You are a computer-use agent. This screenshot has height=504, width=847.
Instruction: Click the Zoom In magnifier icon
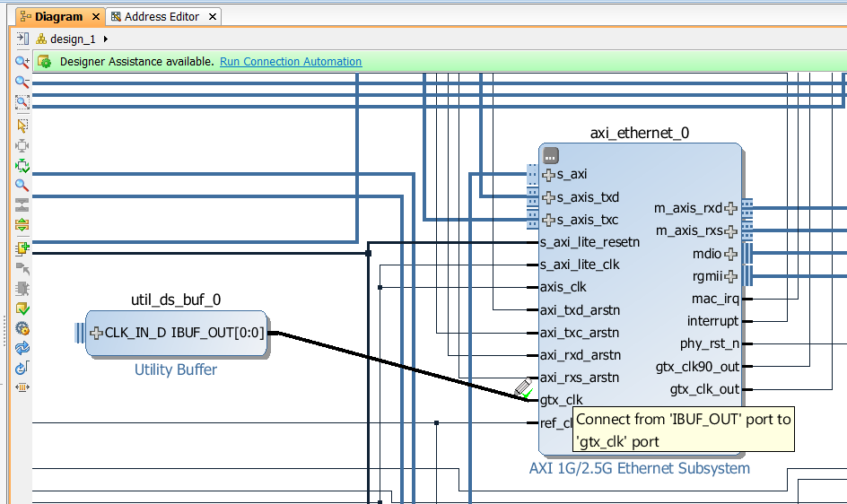tap(22, 62)
